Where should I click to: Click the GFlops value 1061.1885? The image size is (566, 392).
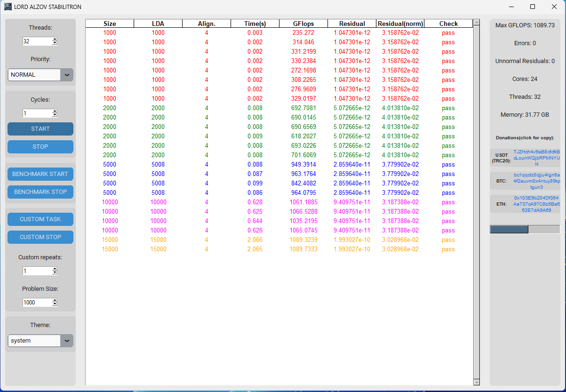click(x=303, y=202)
